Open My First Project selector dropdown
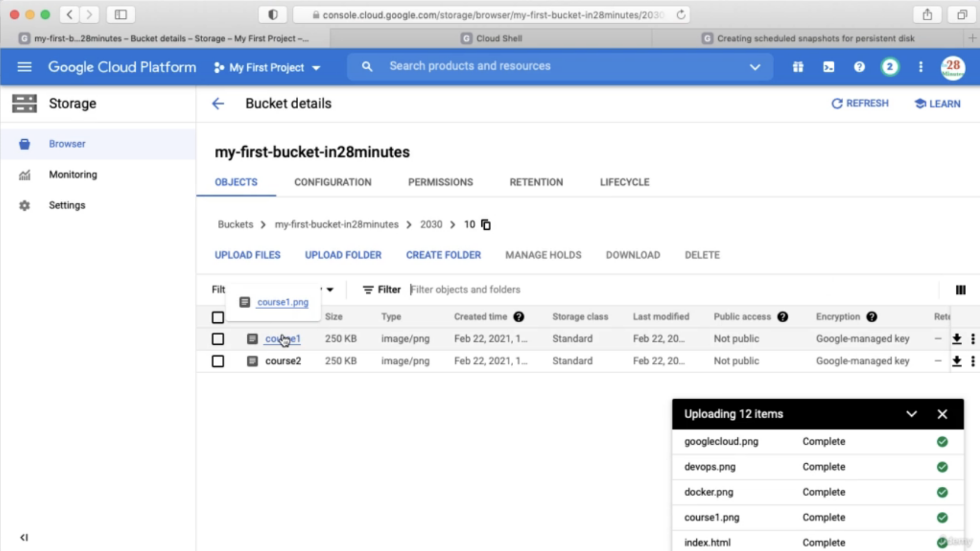 (x=267, y=68)
